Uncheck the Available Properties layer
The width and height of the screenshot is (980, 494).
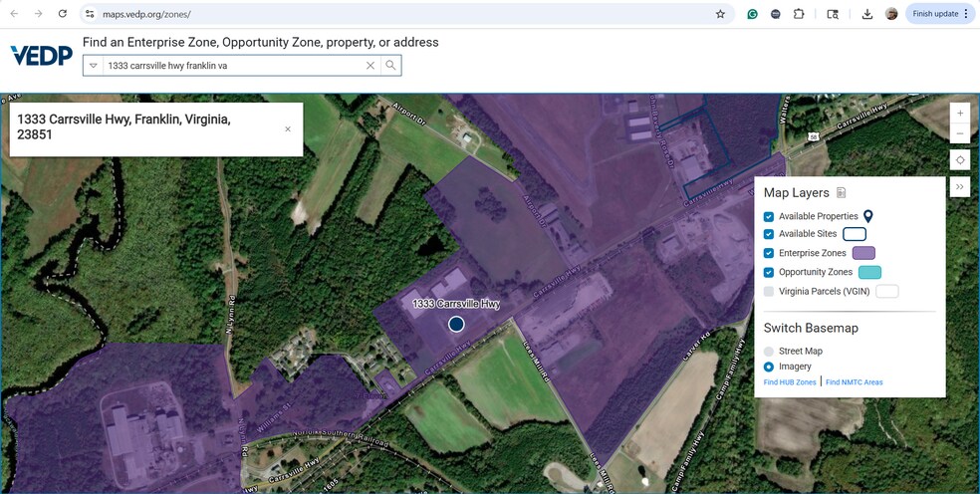(769, 216)
